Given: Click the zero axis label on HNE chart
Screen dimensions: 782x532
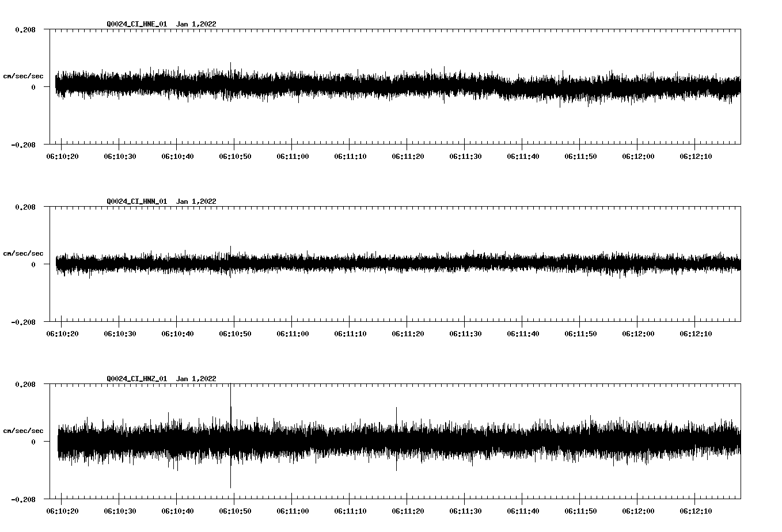Looking at the screenshot, I should coord(33,87).
